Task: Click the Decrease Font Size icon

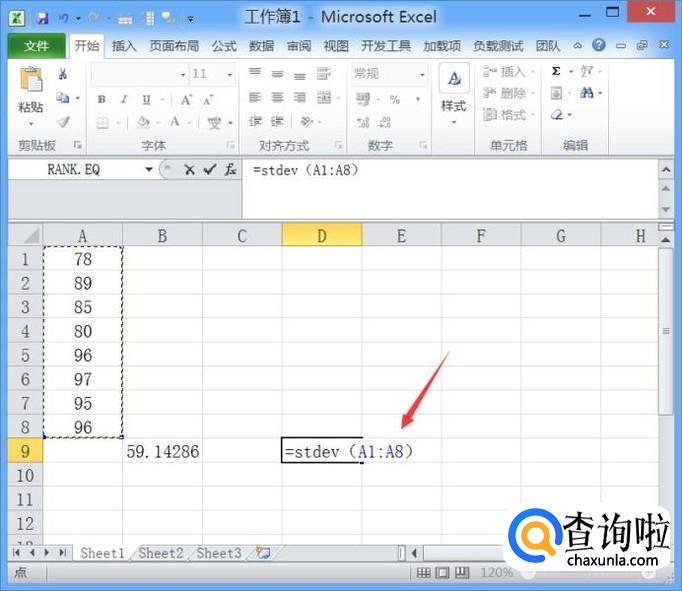Action: click(x=208, y=100)
